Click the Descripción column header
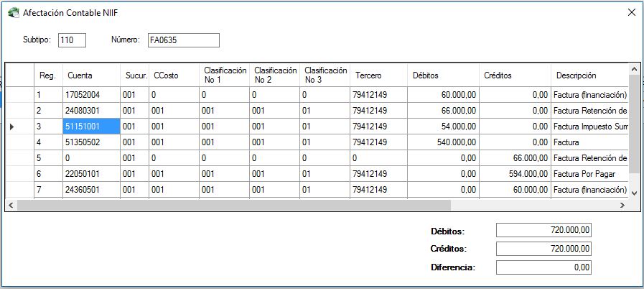The height and width of the screenshot is (289, 644). pyautogui.click(x=589, y=75)
